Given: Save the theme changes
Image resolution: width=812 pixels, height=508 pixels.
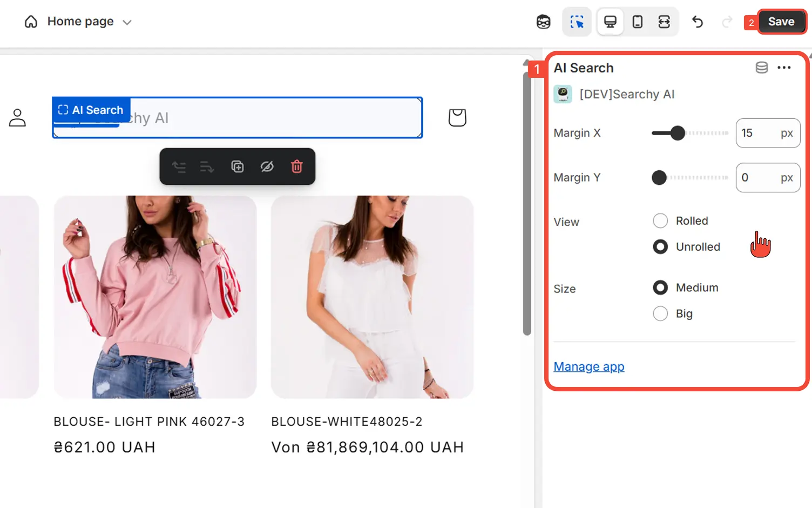Looking at the screenshot, I should (782, 22).
